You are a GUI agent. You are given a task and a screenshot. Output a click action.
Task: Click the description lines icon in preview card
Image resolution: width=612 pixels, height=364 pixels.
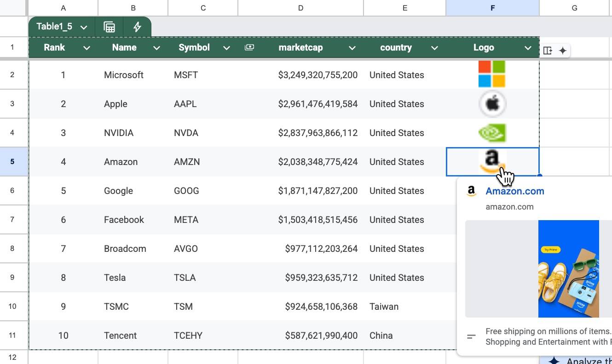pos(471,336)
